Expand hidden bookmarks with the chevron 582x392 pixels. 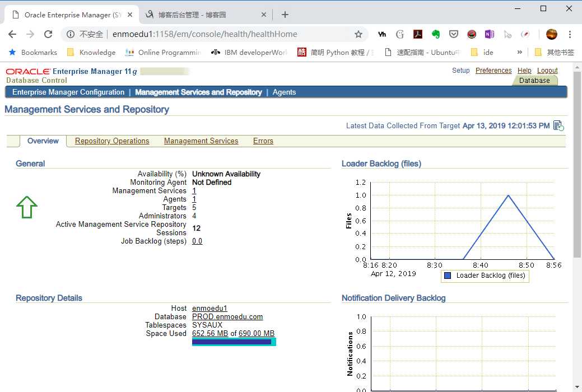[520, 52]
